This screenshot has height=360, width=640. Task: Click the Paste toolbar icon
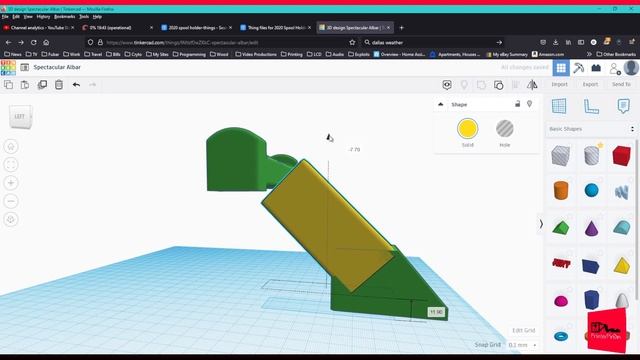click(25, 84)
